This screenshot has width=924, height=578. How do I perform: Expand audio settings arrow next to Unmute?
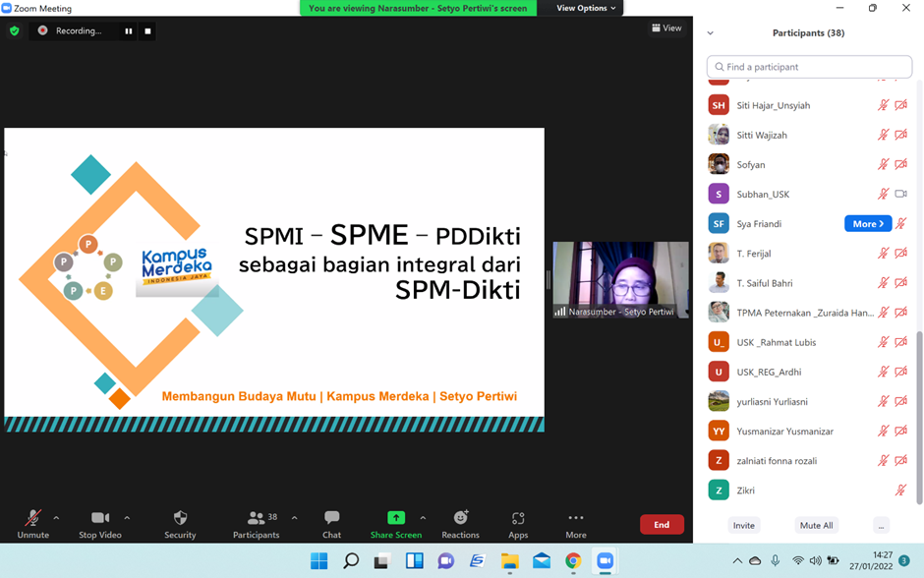[56, 518]
